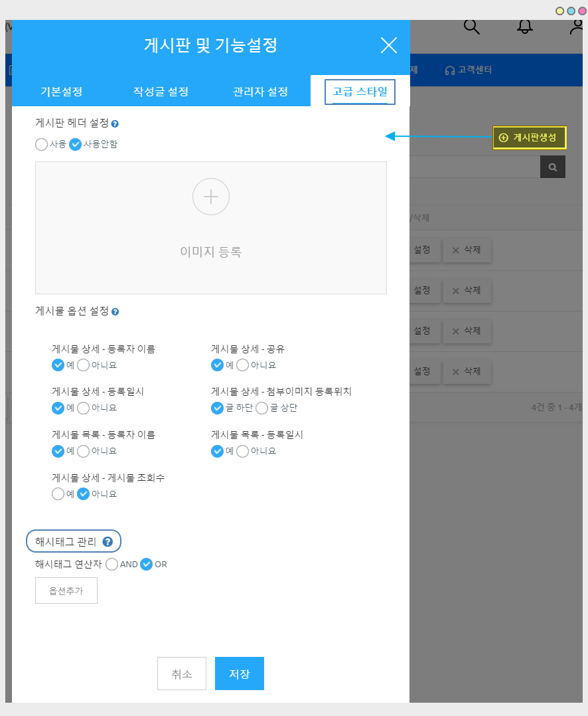Select 예 for 게시물 상세 - 게시물 조회수
Viewport: 588px width, 716px height.
[x=58, y=494]
